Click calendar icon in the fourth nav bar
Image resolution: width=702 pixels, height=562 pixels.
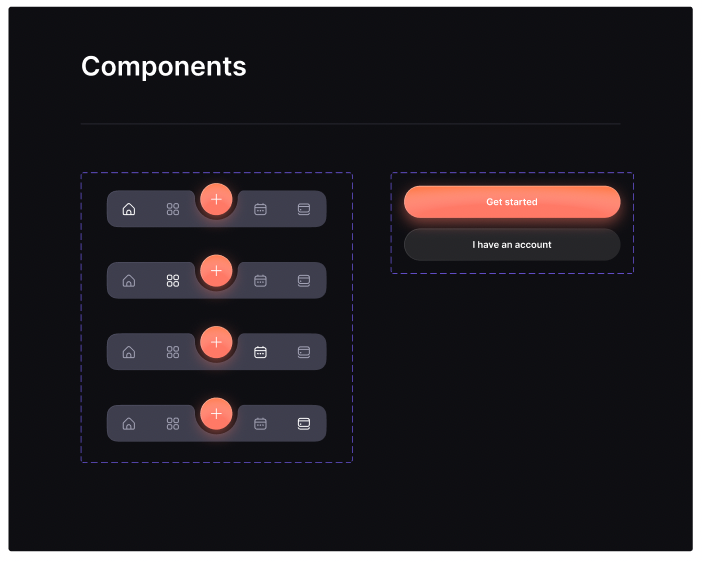(260, 424)
